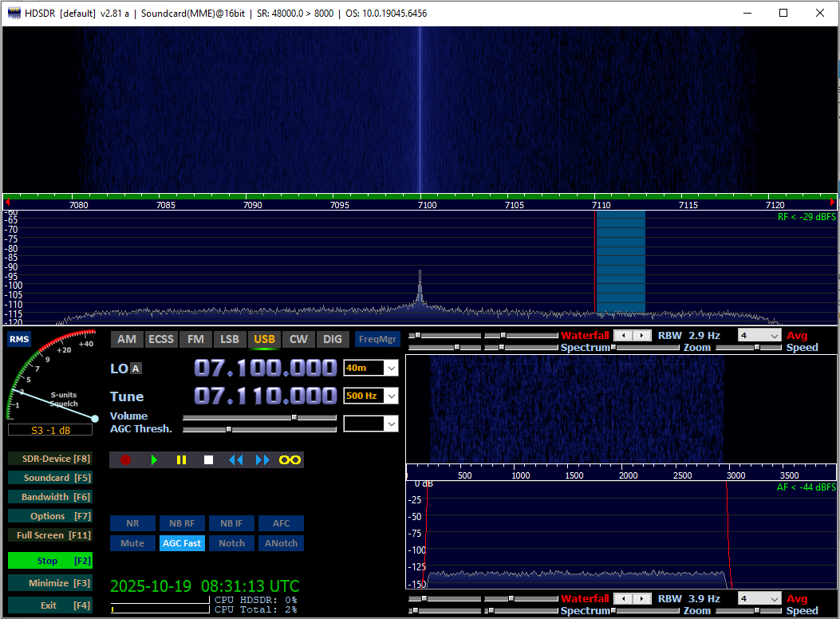This screenshot has height=619, width=840.
Task: Click the blue rewind arrows
Action: [x=235, y=459]
